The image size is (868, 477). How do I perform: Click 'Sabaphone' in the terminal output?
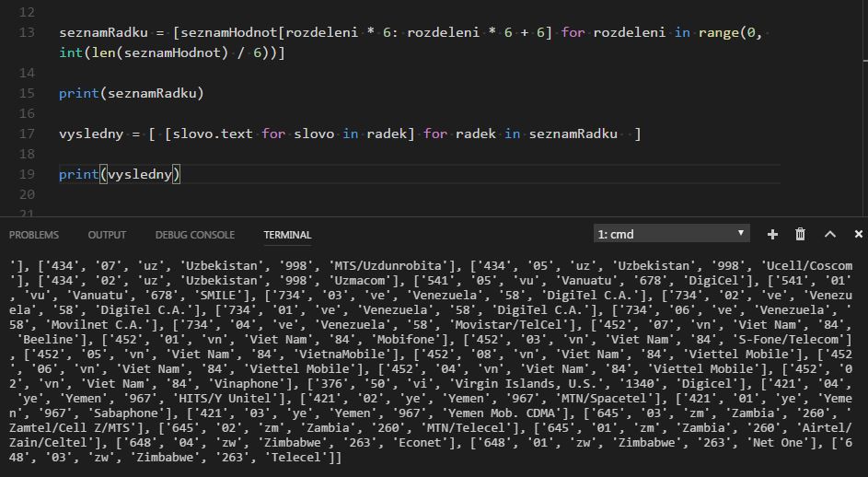126,413
